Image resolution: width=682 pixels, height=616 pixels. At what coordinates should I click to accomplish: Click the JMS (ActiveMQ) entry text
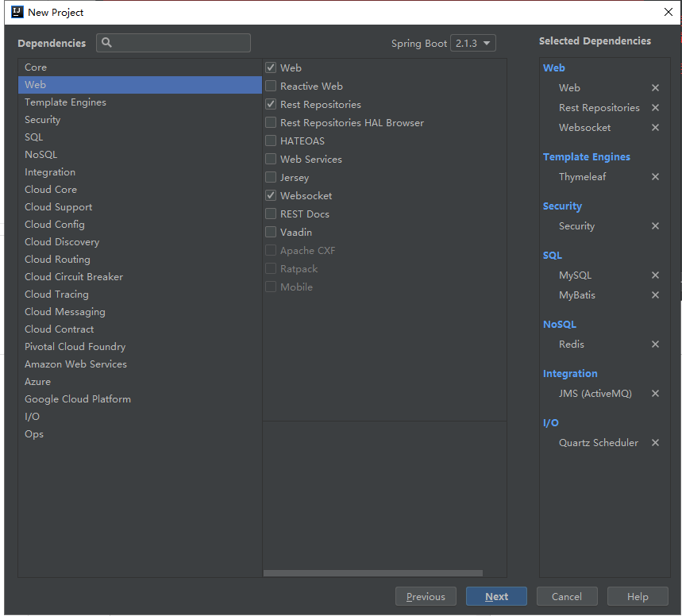click(595, 393)
